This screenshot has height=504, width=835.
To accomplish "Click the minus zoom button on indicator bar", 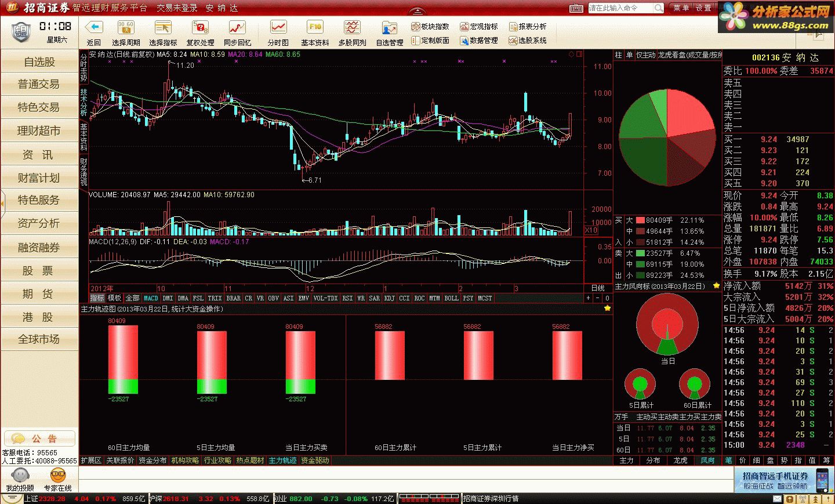I will (597, 298).
